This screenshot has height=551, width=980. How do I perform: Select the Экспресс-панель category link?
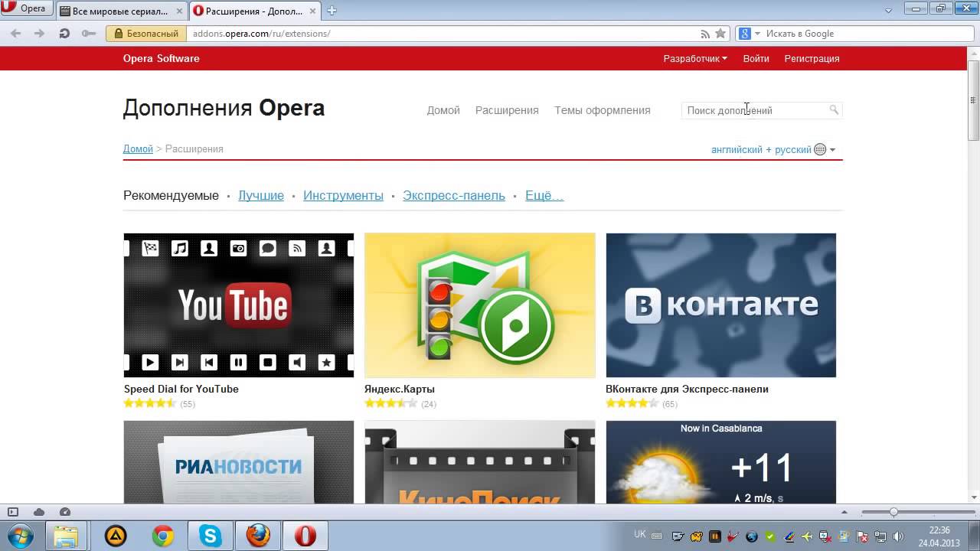click(x=454, y=195)
